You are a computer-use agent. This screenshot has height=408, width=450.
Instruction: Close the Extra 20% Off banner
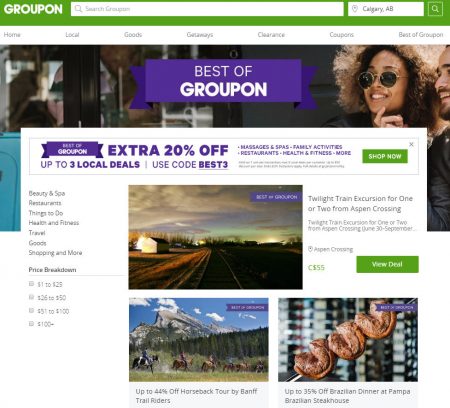[x=411, y=144]
